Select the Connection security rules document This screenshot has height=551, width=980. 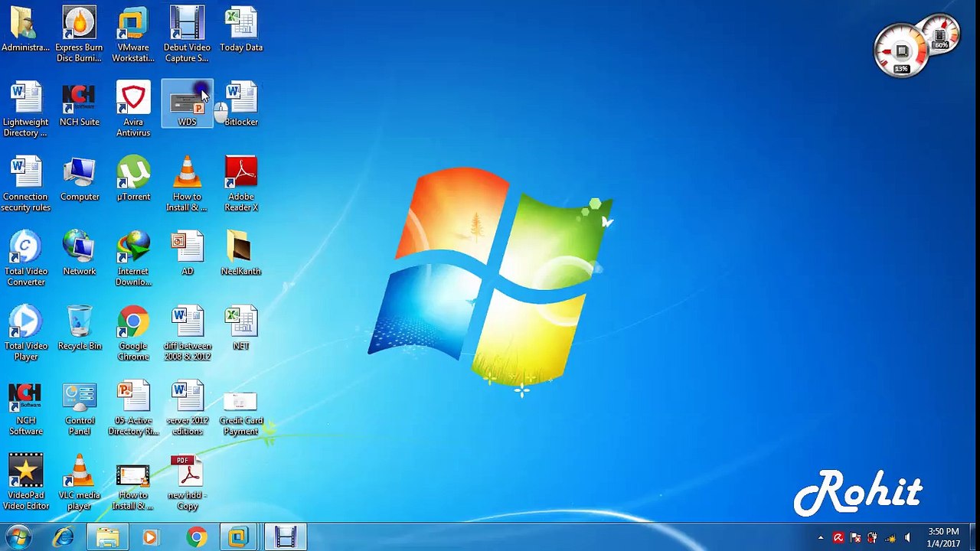click(25, 184)
